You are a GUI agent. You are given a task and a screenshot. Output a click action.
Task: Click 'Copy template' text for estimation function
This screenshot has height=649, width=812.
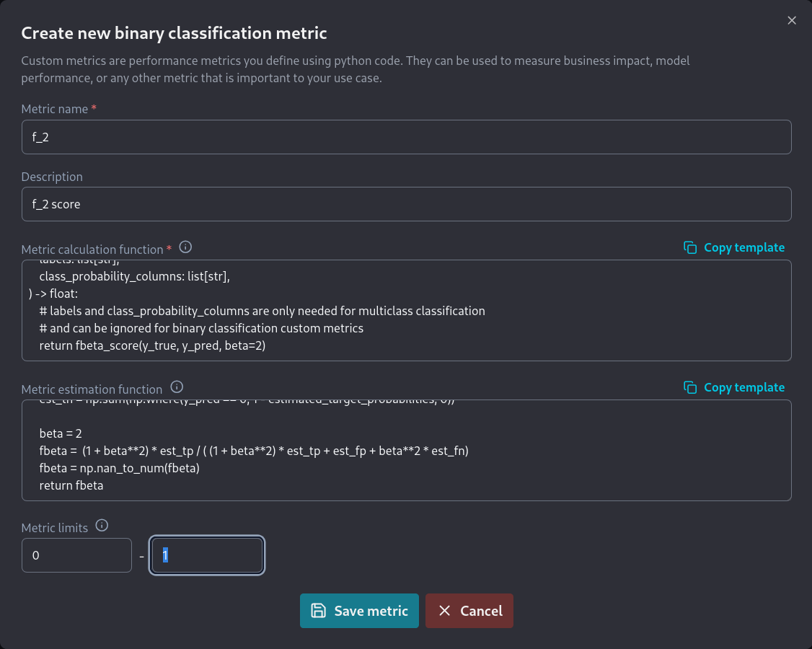(743, 387)
